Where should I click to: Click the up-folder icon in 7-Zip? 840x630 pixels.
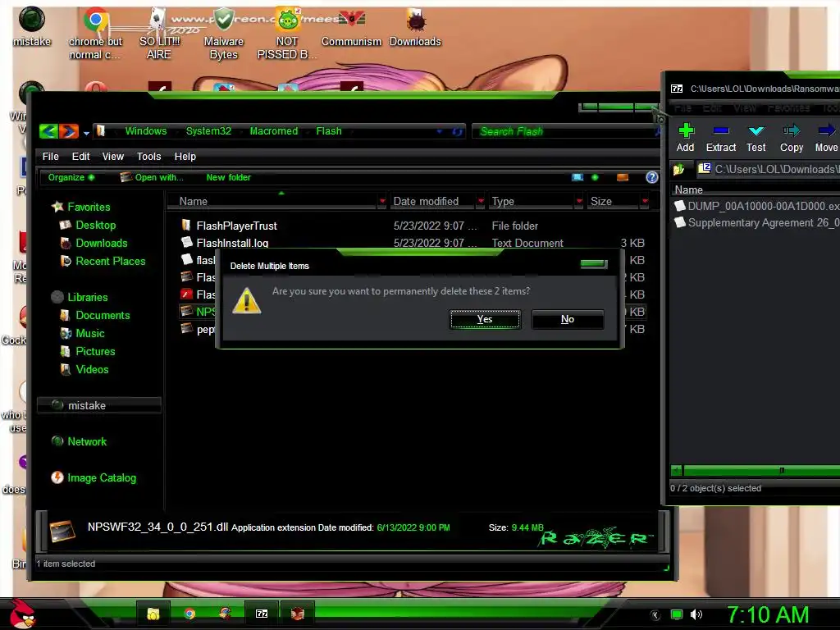point(679,170)
